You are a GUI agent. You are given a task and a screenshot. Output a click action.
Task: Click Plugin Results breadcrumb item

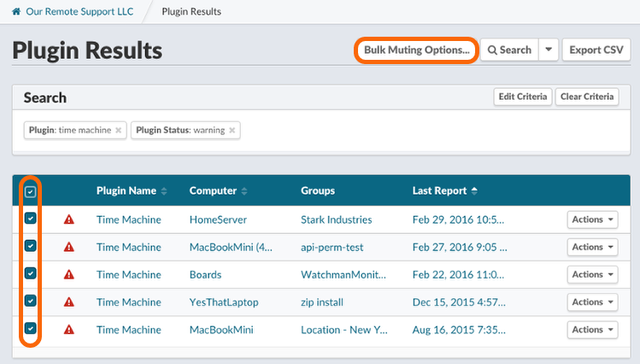pos(191,11)
